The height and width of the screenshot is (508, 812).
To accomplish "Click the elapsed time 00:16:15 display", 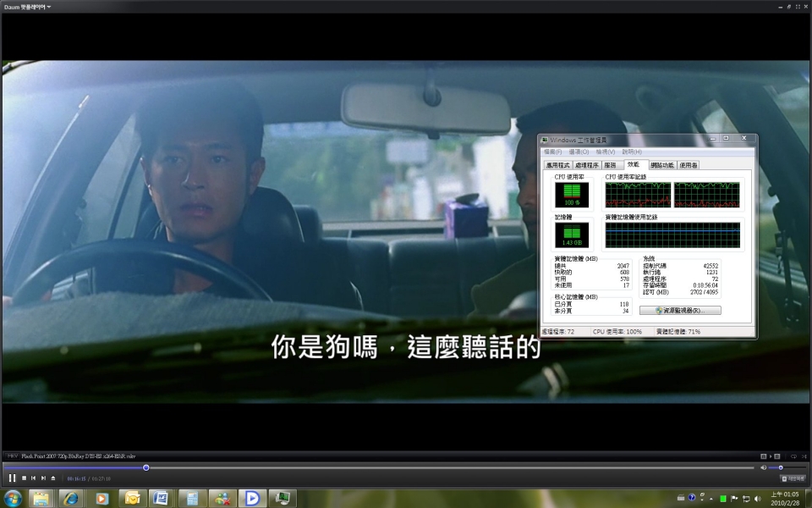I will point(76,478).
